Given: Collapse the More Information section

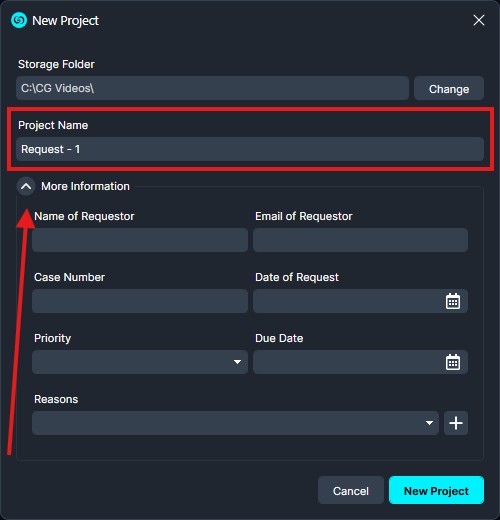Looking at the screenshot, I should pos(26,186).
